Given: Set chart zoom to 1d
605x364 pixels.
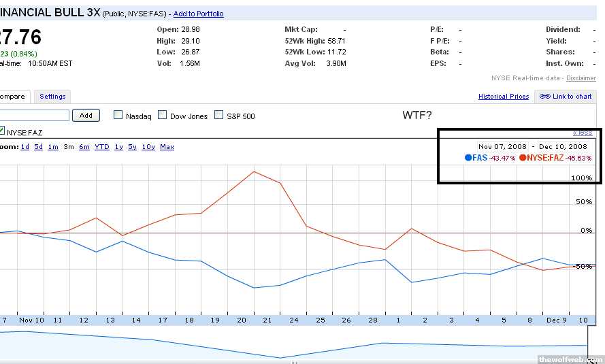Looking at the screenshot, I should 24,147.
